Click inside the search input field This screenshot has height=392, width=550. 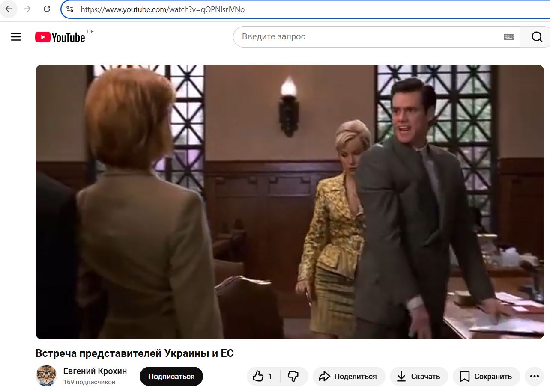pyautogui.click(x=343, y=37)
